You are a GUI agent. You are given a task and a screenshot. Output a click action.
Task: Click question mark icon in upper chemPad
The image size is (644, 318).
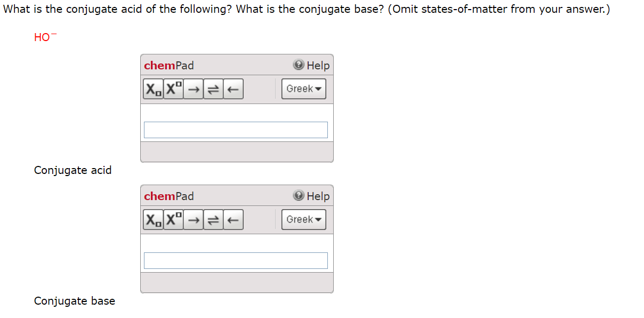[299, 65]
